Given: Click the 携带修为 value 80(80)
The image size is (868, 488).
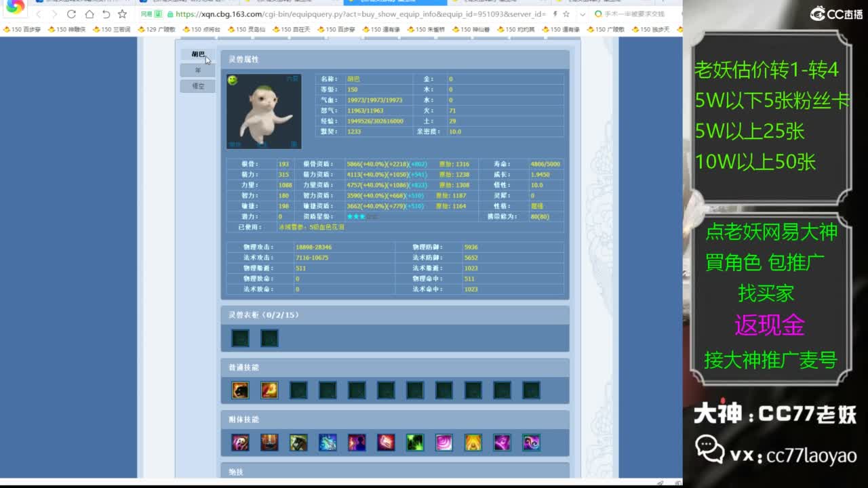Looking at the screenshot, I should click(x=540, y=217).
